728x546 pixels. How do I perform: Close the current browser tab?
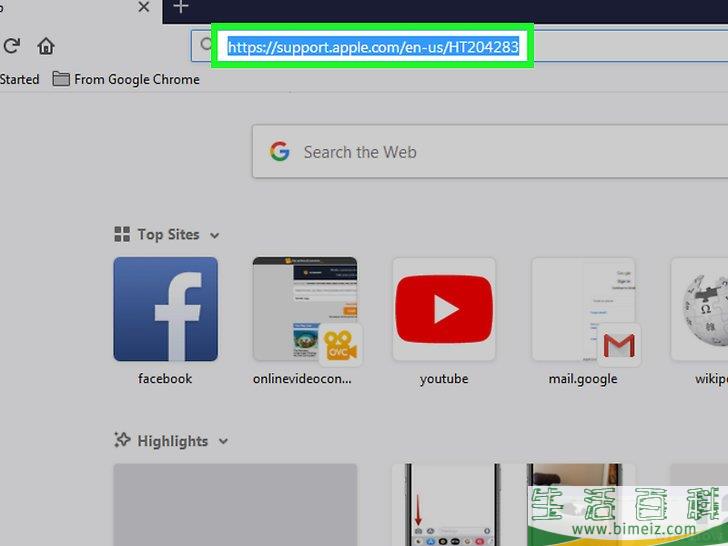tap(144, 7)
